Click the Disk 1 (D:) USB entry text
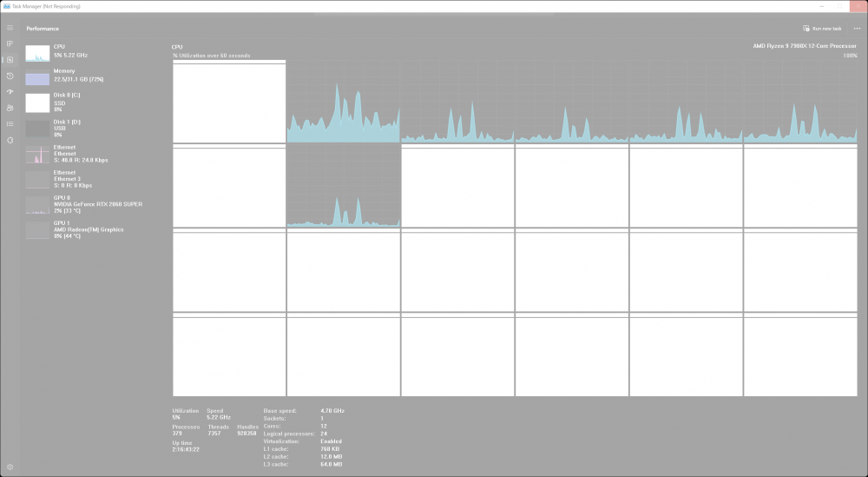This screenshot has height=477, width=868. [67, 128]
